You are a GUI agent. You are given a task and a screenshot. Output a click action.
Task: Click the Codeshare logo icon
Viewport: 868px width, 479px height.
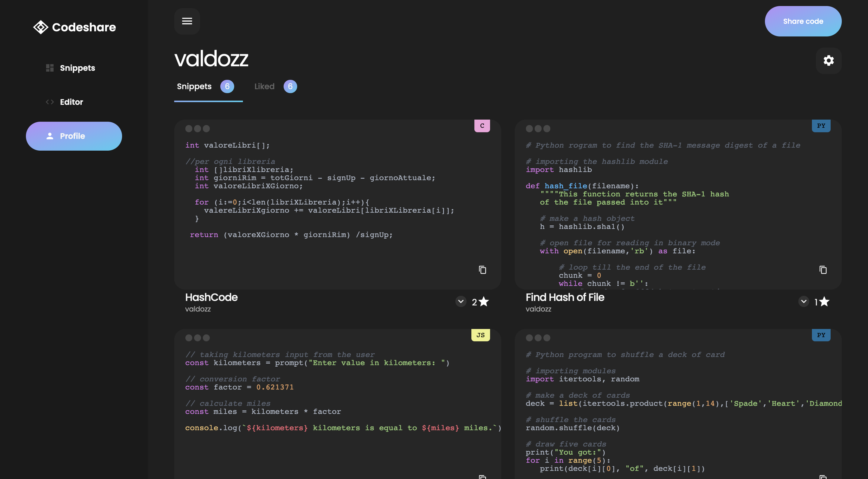40,27
